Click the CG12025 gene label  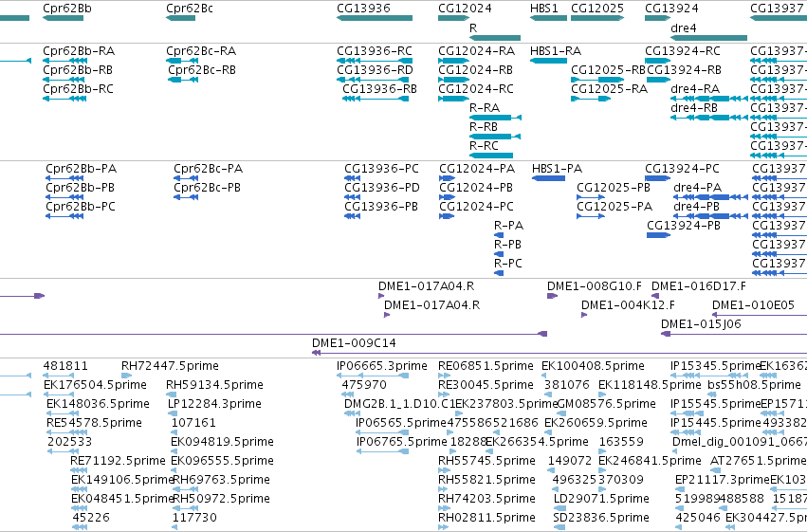[597, 9]
